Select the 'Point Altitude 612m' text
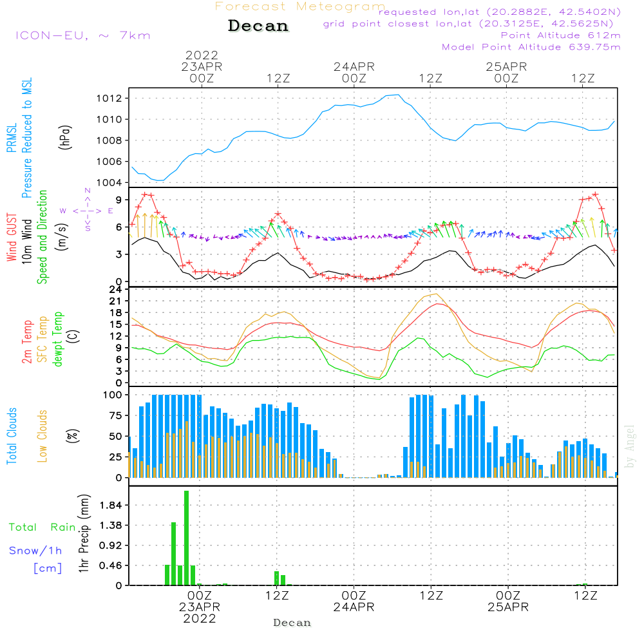The height and width of the screenshot is (644, 644). click(x=561, y=35)
